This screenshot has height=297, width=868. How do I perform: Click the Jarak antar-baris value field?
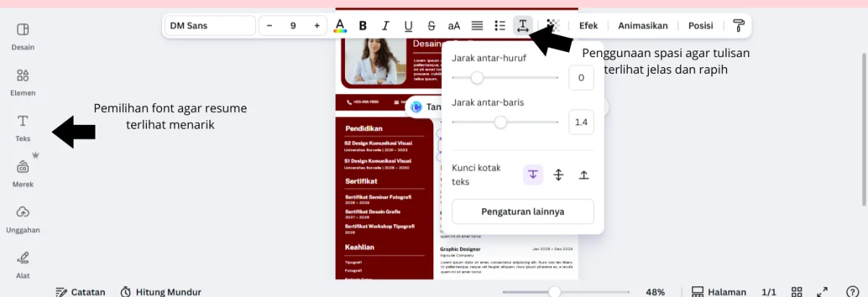pos(581,122)
